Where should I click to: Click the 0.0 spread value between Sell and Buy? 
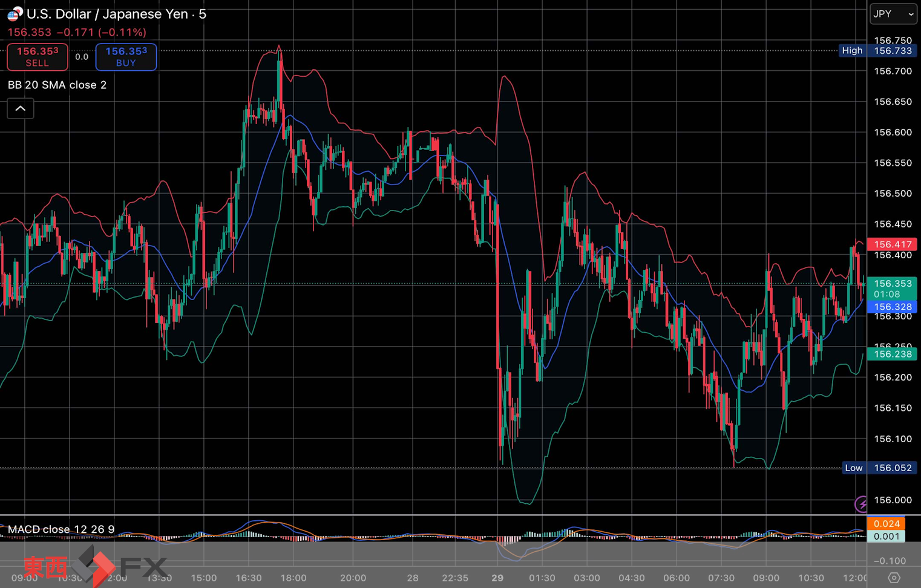click(82, 57)
